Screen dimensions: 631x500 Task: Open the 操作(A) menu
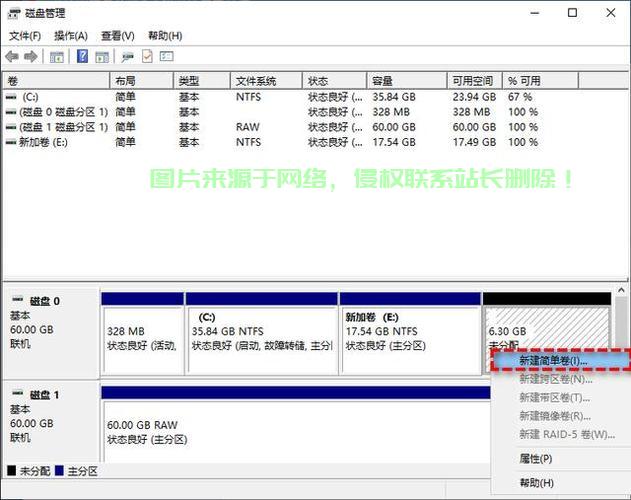coord(71,36)
